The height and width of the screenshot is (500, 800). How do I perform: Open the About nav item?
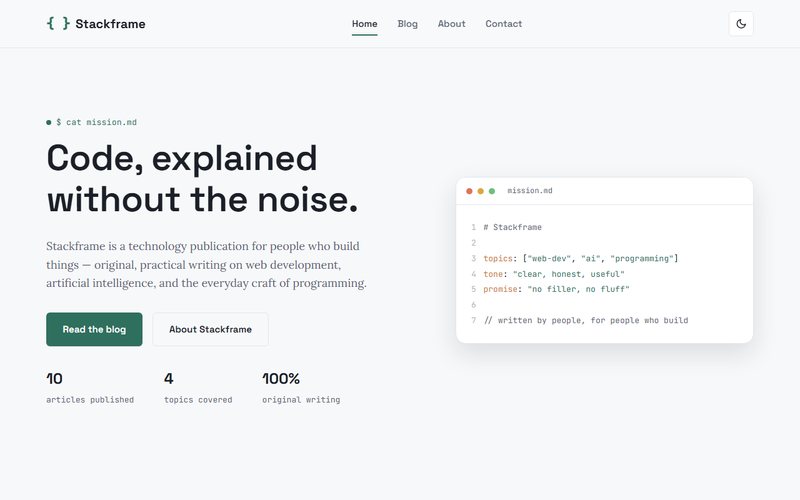coord(452,24)
